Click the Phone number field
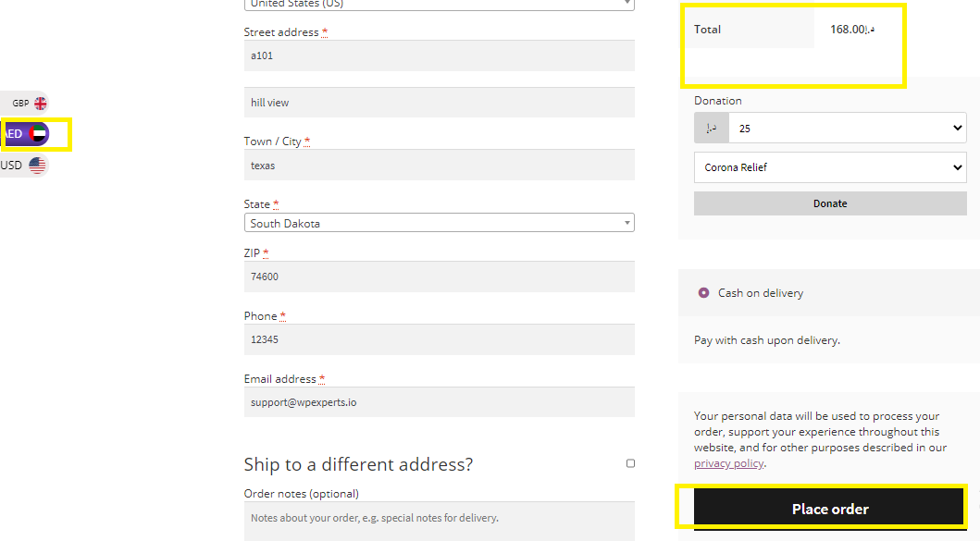This screenshot has width=980, height=541. point(440,339)
